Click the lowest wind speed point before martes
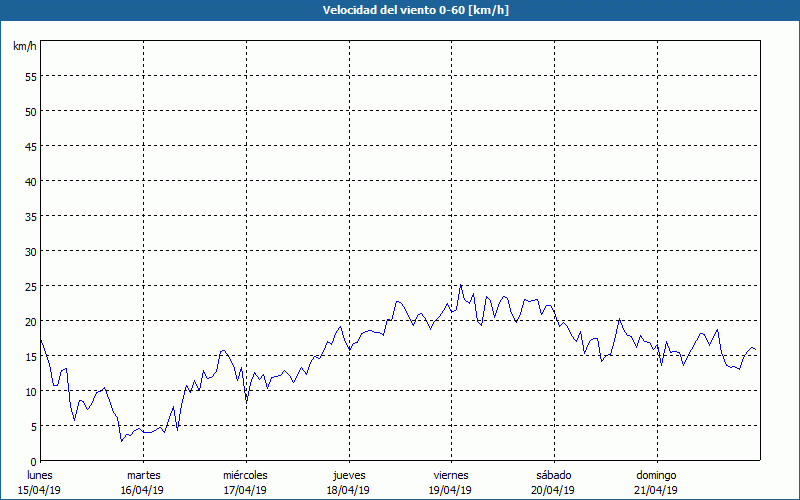Image resolution: width=800 pixels, height=500 pixels. point(121,441)
